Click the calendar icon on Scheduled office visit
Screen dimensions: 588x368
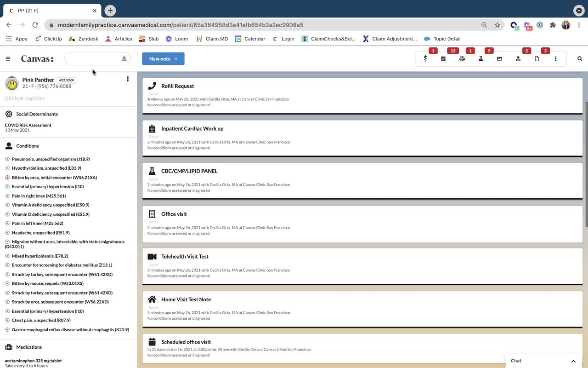[x=152, y=342]
